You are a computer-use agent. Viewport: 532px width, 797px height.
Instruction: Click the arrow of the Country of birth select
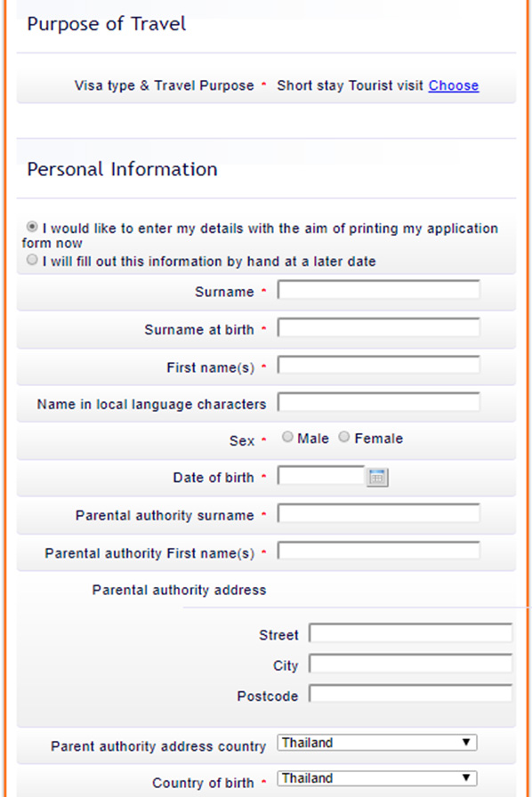click(466, 777)
